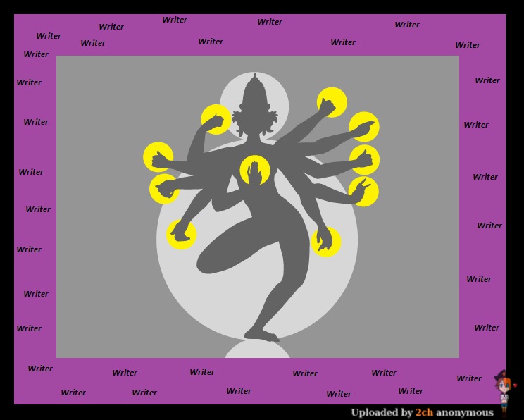Open the orange 2ch link

coord(425,412)
